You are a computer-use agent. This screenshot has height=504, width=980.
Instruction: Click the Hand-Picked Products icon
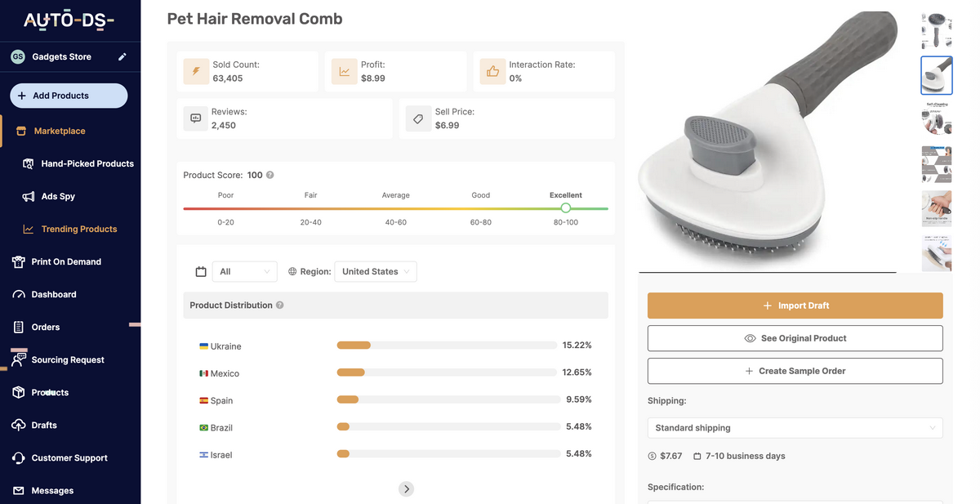(x=28, y=163)
